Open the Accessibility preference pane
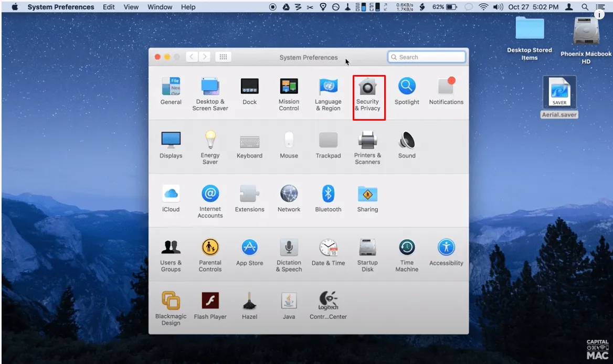 [446, 252]
